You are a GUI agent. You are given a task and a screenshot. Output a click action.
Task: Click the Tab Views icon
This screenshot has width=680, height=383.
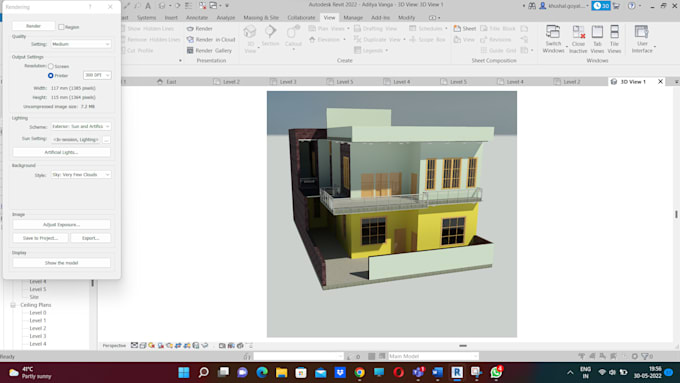pos(597,32)
